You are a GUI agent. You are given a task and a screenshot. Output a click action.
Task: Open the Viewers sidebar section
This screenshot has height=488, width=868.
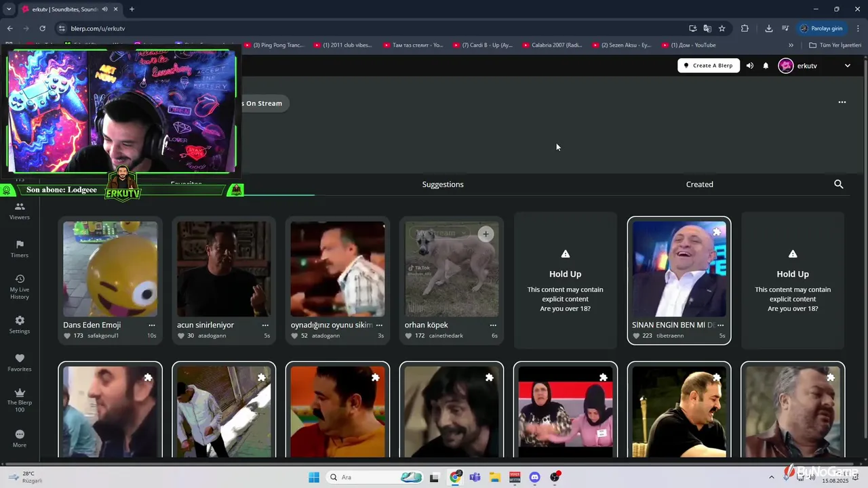[19, 211]
